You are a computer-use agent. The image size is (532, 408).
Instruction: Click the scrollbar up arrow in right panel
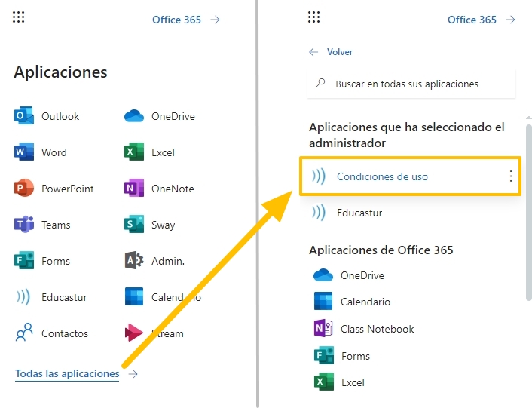point(528,118)
